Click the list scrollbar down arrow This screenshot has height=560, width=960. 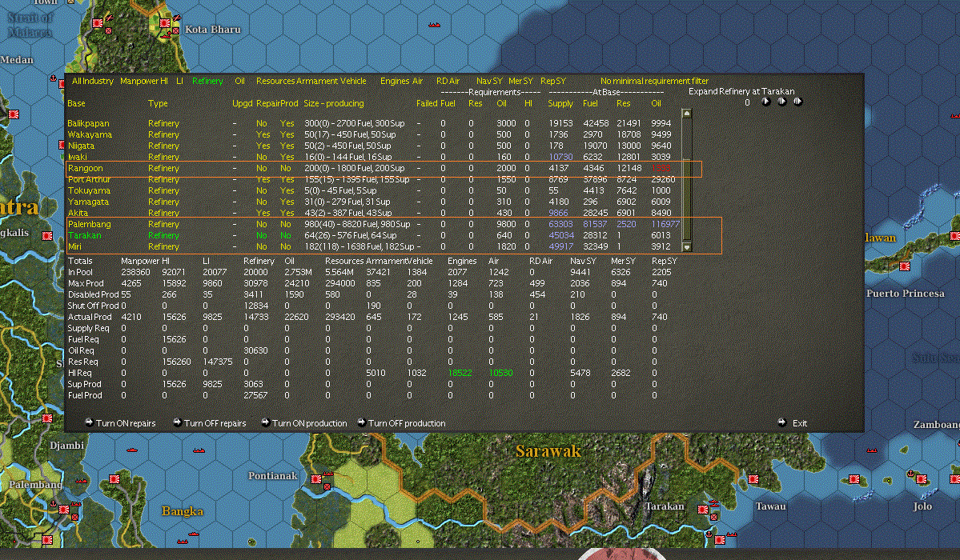[x=687, y=247]
